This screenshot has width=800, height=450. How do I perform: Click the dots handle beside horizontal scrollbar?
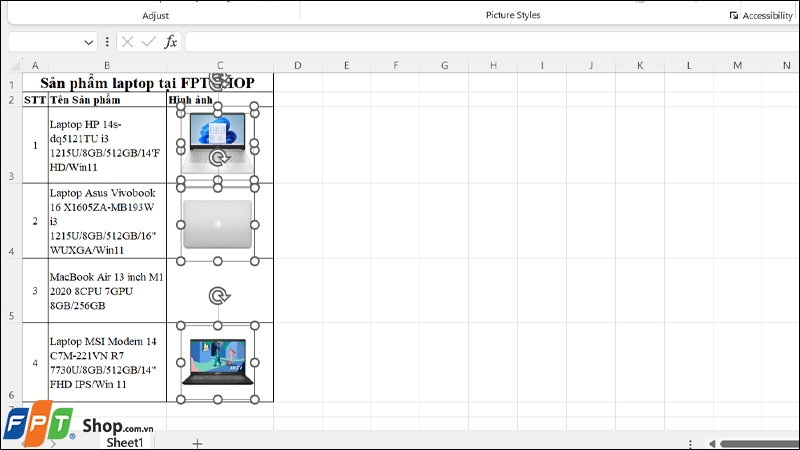[x=690, y=444]
